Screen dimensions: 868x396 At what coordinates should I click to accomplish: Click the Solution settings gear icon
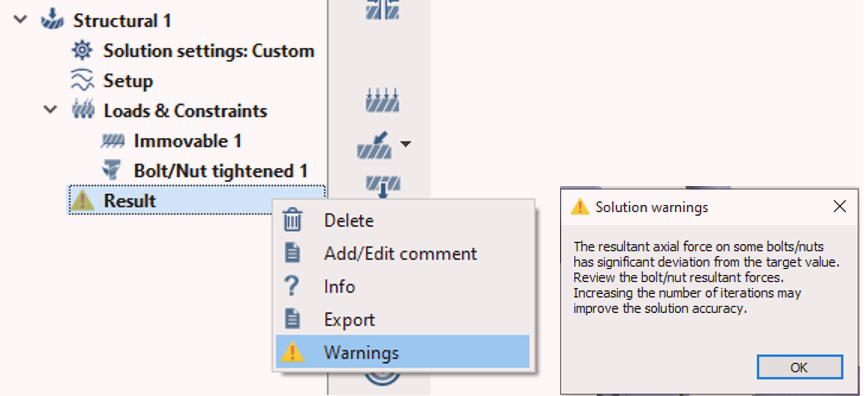point(82,51)
